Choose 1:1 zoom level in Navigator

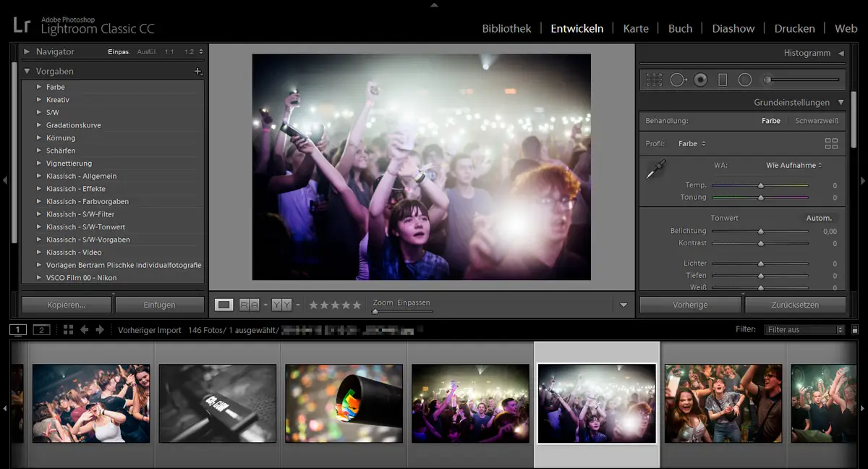click(x=169, y=52)
